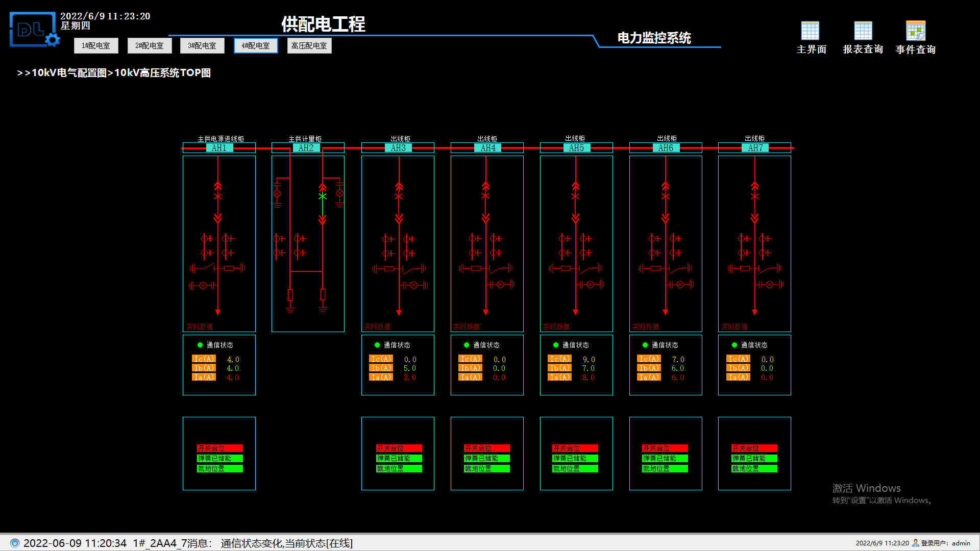Select AH3 出线柜 circuit diagram

point(397,236)
